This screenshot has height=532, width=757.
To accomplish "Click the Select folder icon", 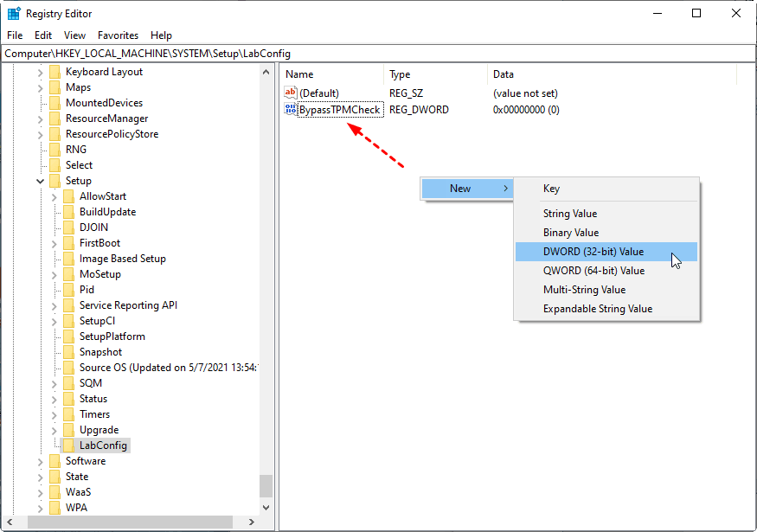I will [x=55, y=165].
